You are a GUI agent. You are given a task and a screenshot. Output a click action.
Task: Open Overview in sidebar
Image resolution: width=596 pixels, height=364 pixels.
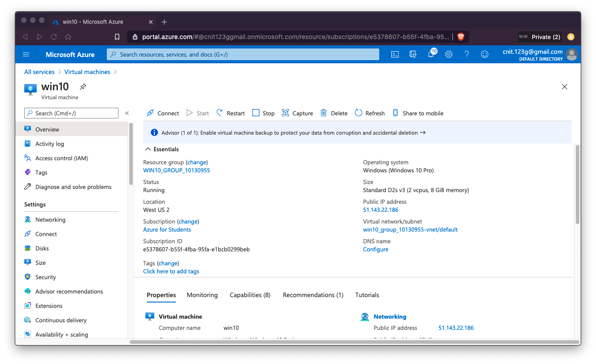tap(71, 129)
